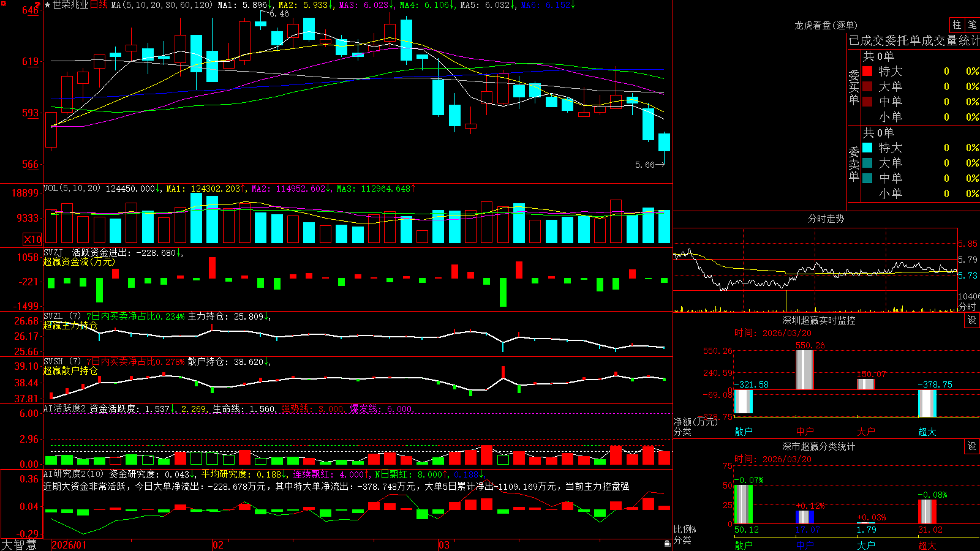Click the 6.46 high price annotation
The height and width of the screenshot is (551, 980).
[279, 13]
